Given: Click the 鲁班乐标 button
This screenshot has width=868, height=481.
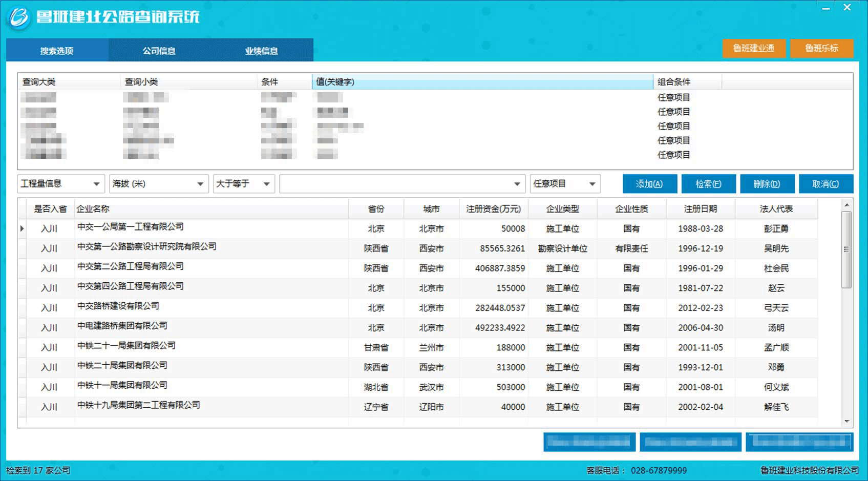Looking at the screenshot, I should pyautogui.click(x=821, y=48).
